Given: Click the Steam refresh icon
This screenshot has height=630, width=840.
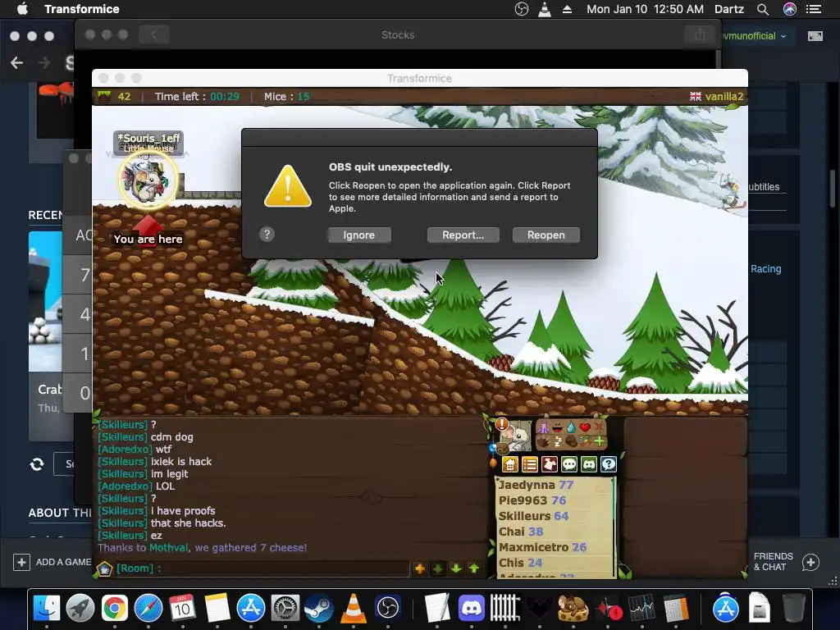Looking at the screenshot, I should tap(37, 464).
